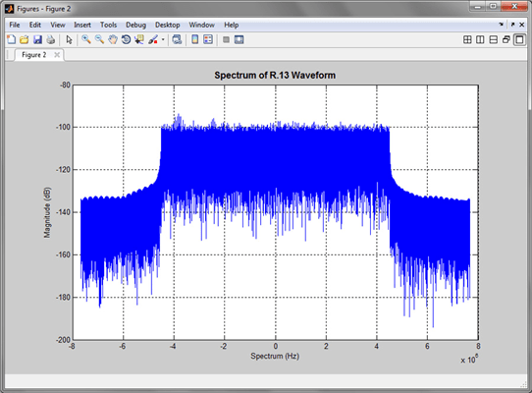The height and width of the screenshot is (393, 532).
Task: Open the Tools menu
Action: coord(108,25)
